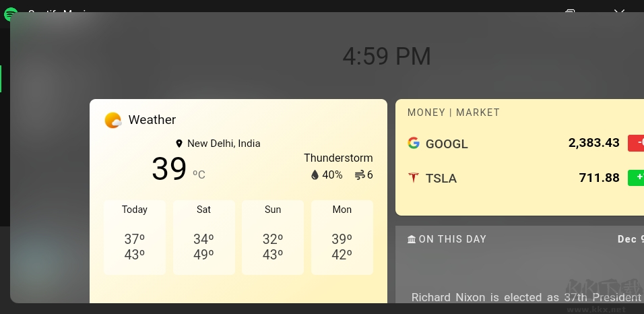Open the Richard Nixon history entry
The width and height of the screenshot is (644, 314).
click(525, 297)
